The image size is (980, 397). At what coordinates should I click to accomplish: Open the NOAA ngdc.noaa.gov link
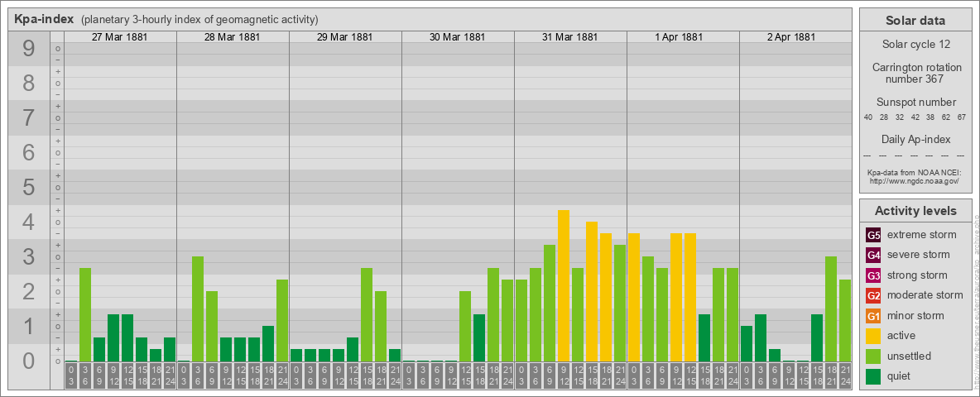point(915,180)
